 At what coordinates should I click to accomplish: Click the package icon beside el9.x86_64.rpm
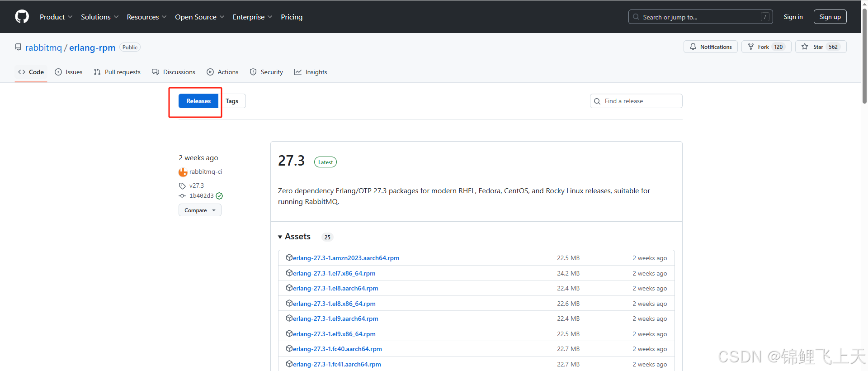click(289, 333)
